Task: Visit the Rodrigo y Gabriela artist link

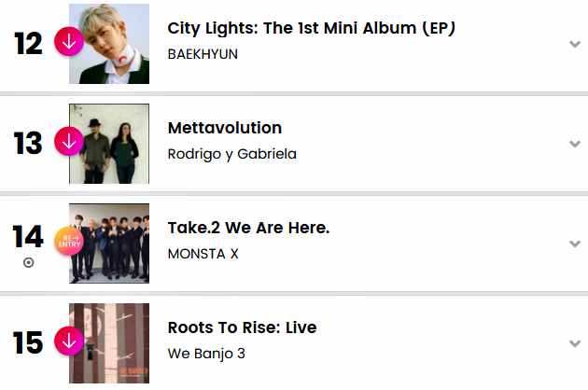Action: 231,154
